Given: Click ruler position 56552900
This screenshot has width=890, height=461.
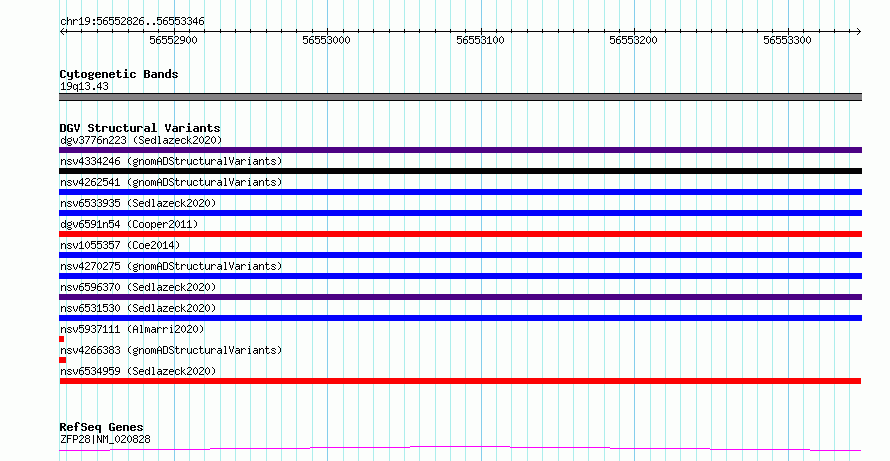Looking at the screenshot, I should coord(173,40).
